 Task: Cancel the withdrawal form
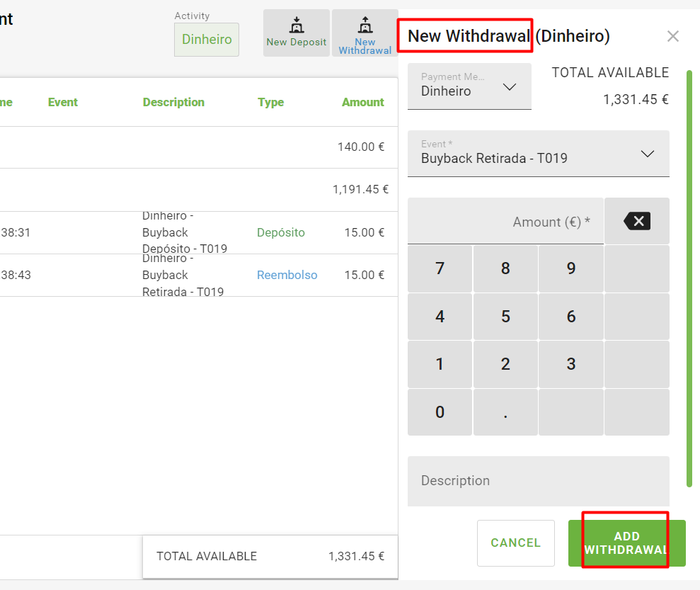[x=515, y=543]
